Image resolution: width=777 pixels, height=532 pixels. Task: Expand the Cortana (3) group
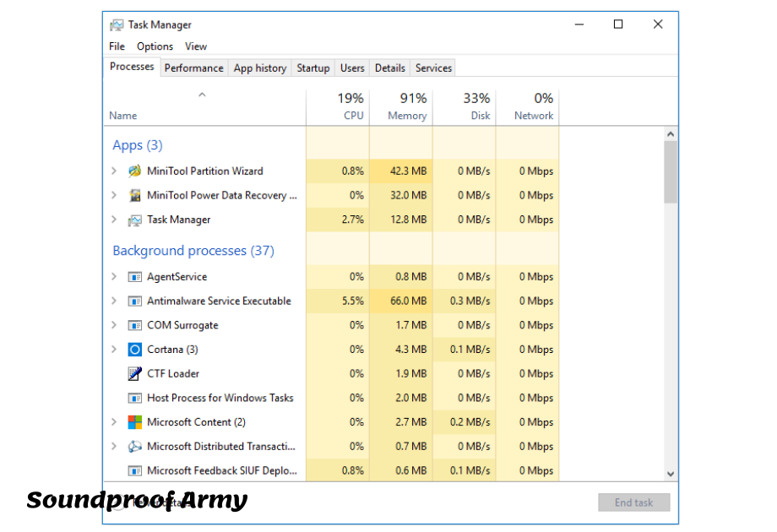pos(114,350)
